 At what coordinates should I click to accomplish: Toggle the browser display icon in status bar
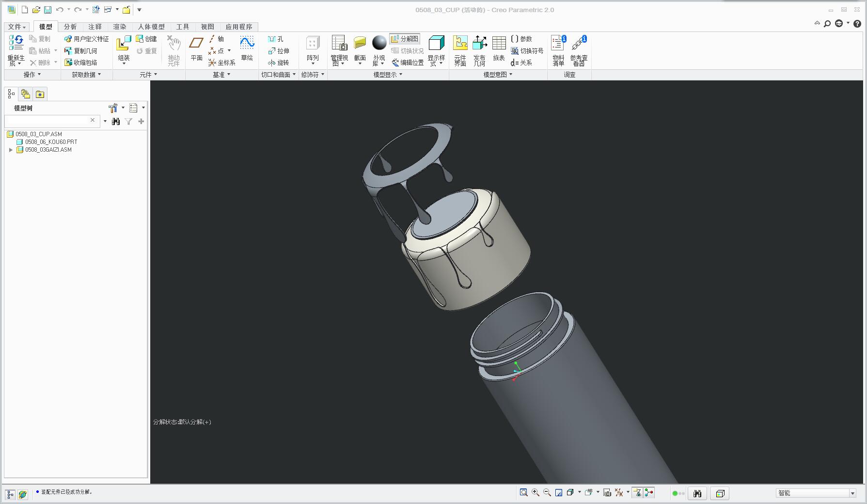22,494
